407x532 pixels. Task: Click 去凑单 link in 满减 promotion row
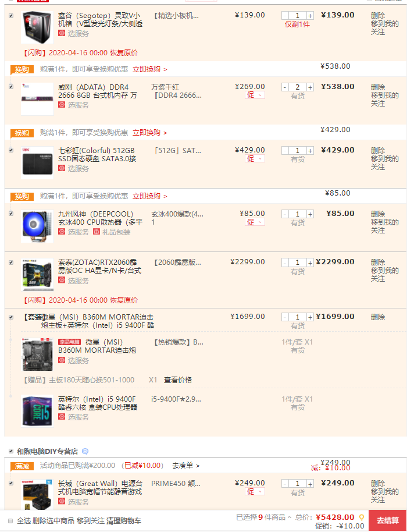tap(185, 466)
